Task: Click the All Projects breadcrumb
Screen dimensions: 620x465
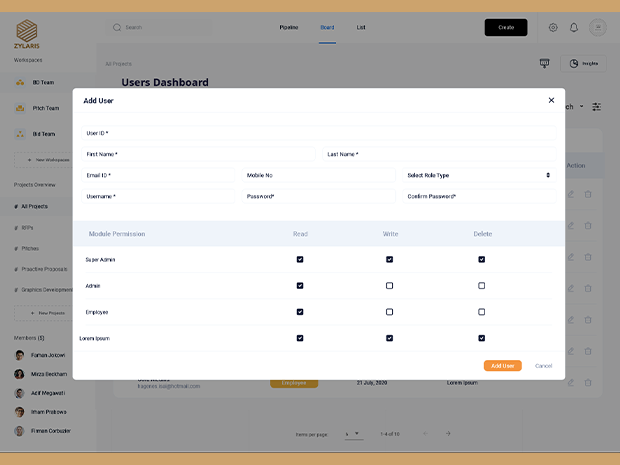Action: [x=119, y=64]
